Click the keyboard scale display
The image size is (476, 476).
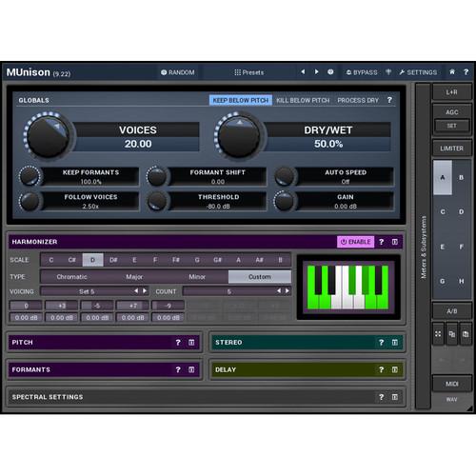point(348,288)
